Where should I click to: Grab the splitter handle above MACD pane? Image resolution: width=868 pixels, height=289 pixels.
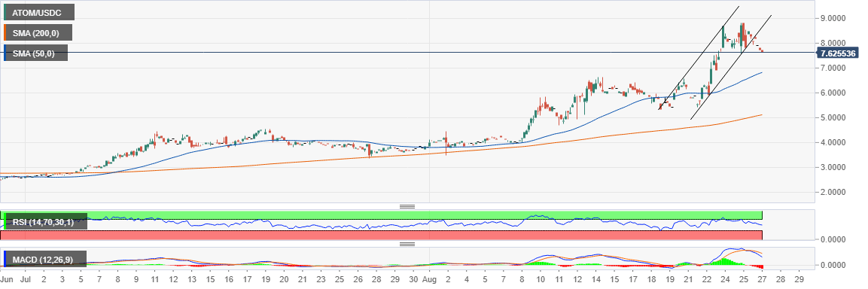pos(407,244)
